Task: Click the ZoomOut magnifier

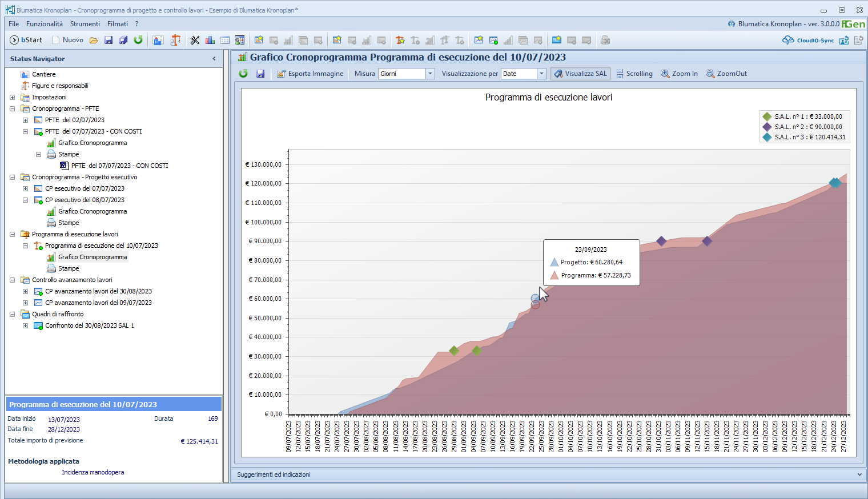Action: point(726,74)
